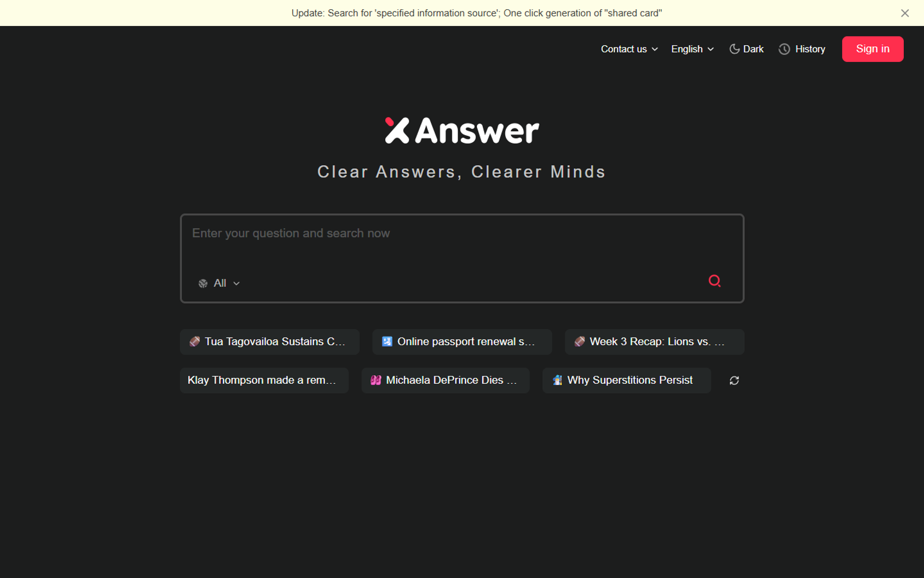Click the xAnswer logo
924x578 pixels.
(x=462, y=131)
